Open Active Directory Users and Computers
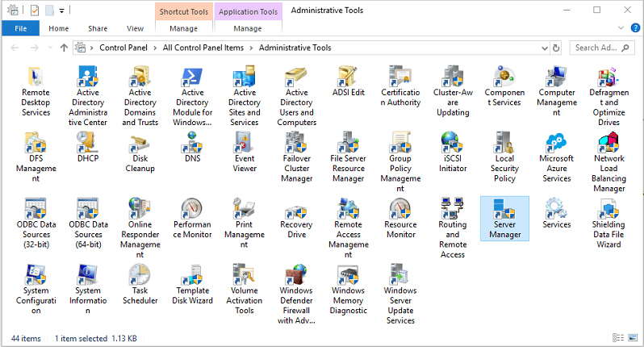The height and width of the screenshot is (347, 644). (x=296, y=97)
